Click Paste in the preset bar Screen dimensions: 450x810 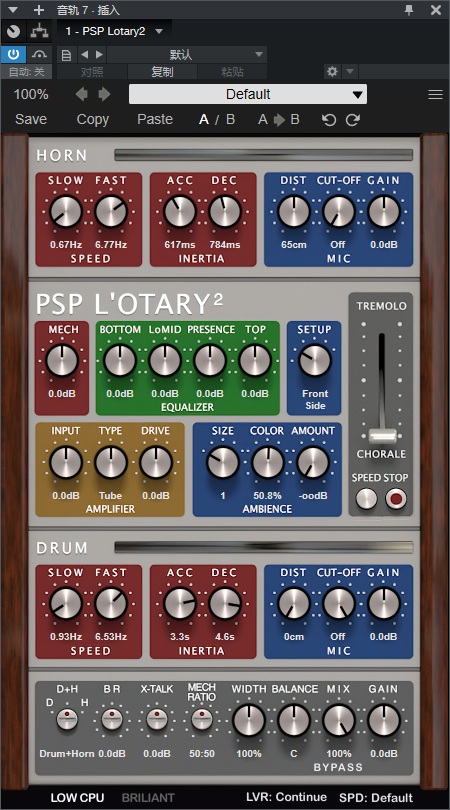[x=155, y=119]
